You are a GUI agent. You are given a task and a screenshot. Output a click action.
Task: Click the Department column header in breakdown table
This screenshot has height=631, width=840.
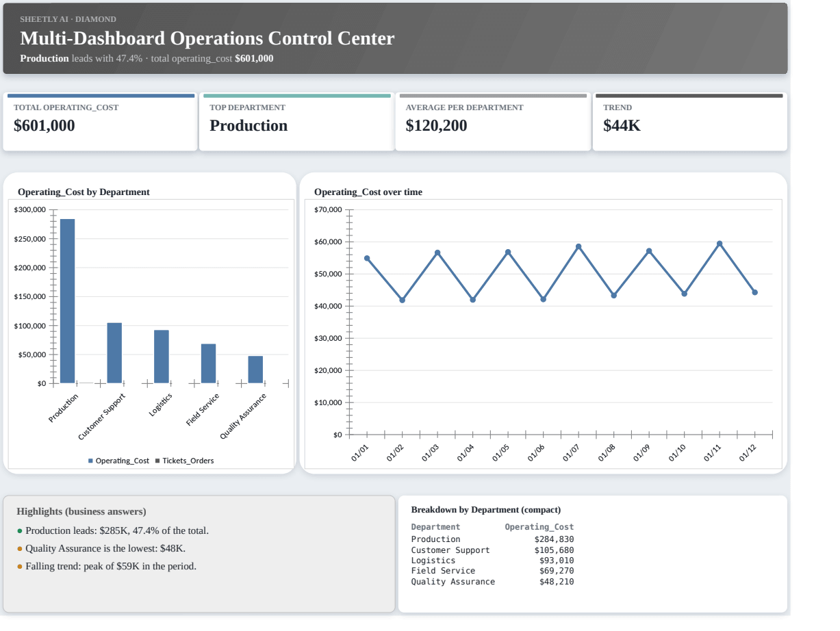pos(435,527)
